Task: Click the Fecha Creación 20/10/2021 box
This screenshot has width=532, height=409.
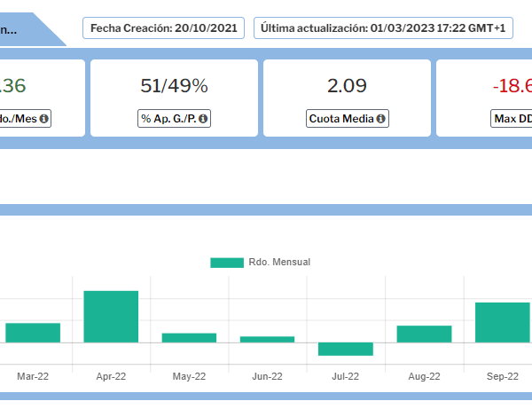Action: coord(163,28)
